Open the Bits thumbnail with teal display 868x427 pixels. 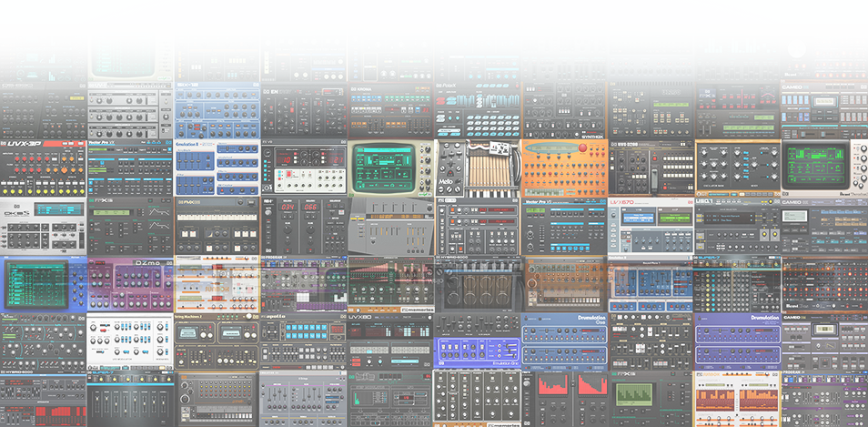click(390, 399)
